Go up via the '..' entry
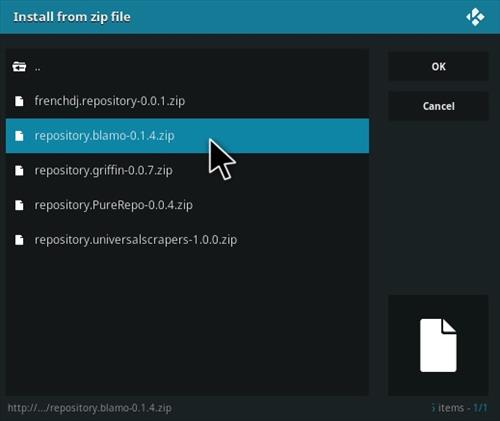This screenshot has height=421, width=500. (187, 67)
